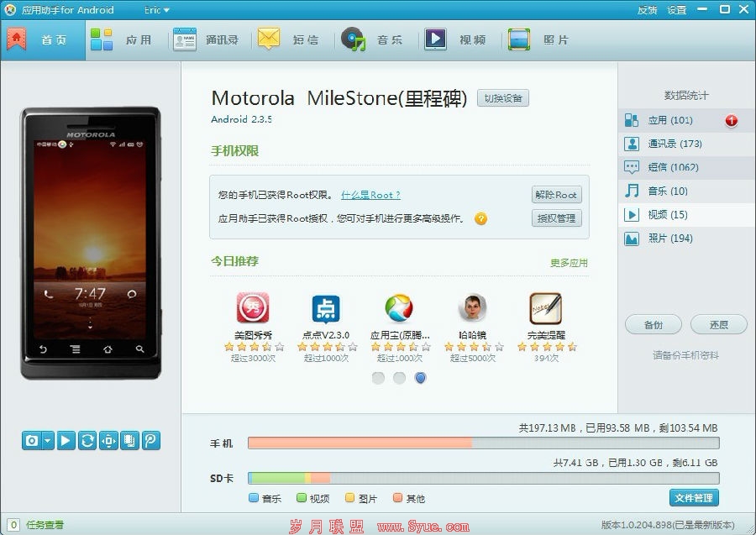This screenshot has height=535, width=756.
Task: Click the 切换设备 switch device button
Action: pyautogui.click(x=503, y=98)
